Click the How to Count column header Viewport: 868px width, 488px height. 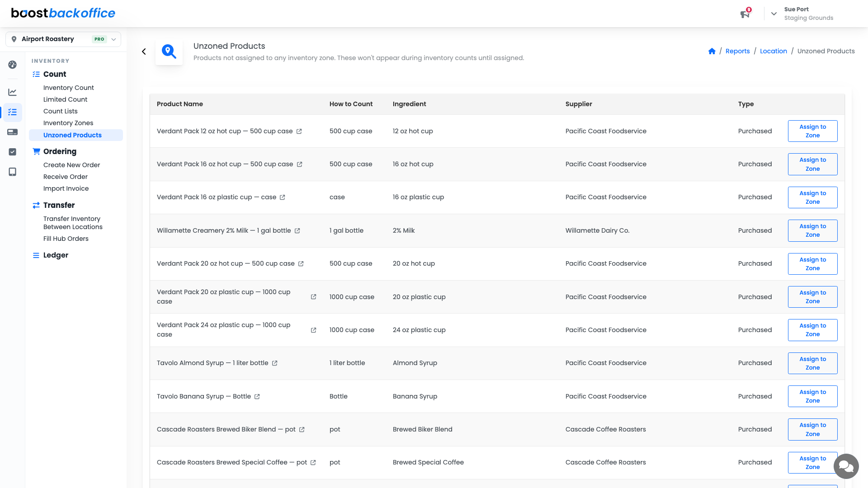351,104
